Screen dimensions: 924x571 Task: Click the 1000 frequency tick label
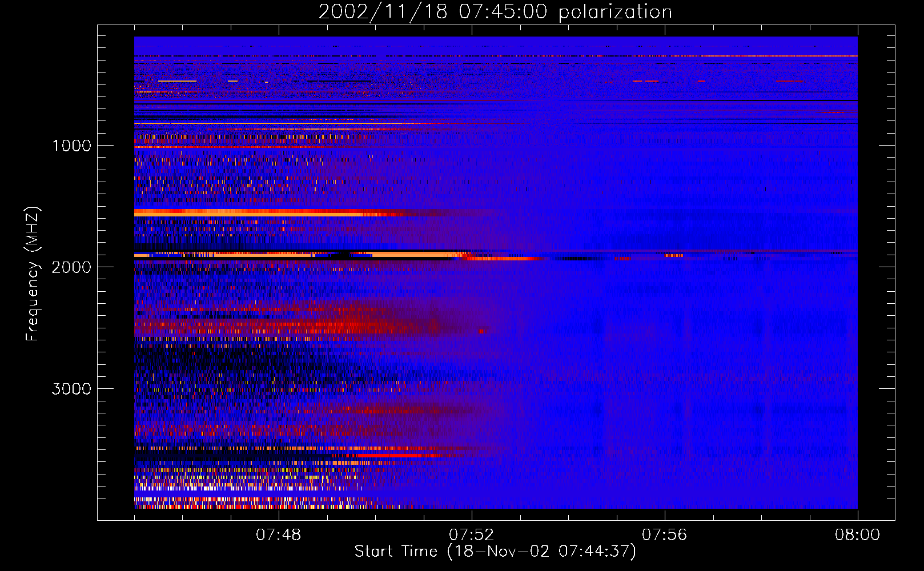click(72, 145)
